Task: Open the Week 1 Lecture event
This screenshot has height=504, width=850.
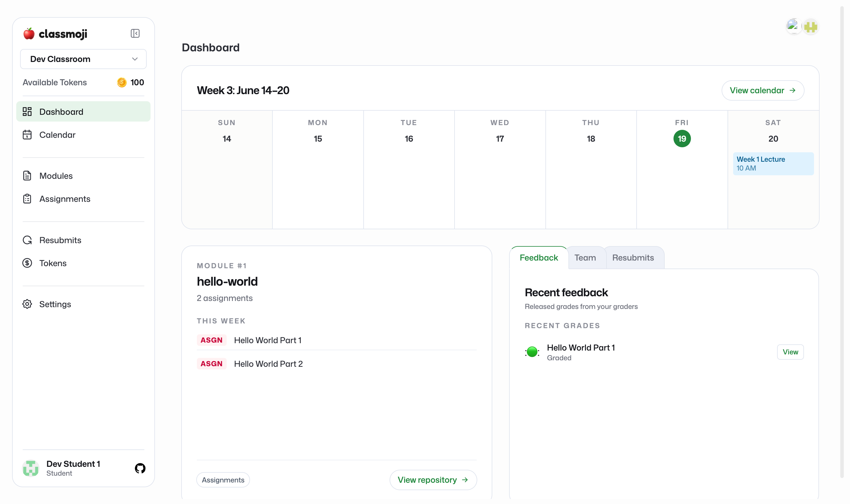Action: pyautogui.click(x=773, y=164)
